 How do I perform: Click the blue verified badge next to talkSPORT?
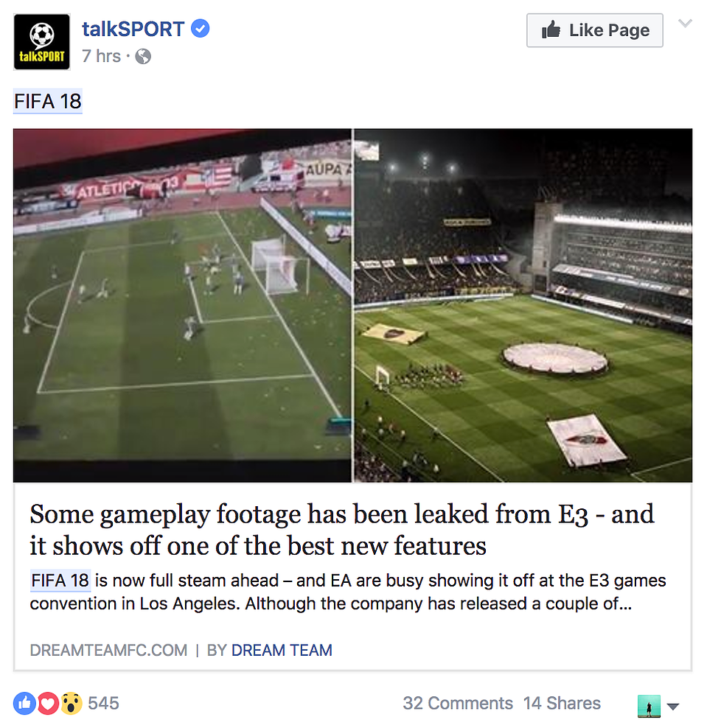(x=201, y=29)
